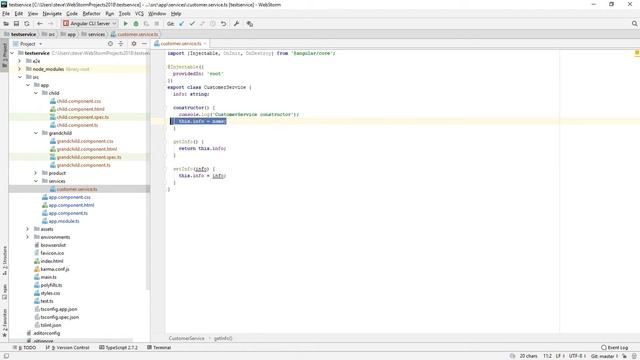The height and width of the screenshot is (360, 640).
Task: Open the Edit menu
Action: pyautogui.click(x=19, y=13)
